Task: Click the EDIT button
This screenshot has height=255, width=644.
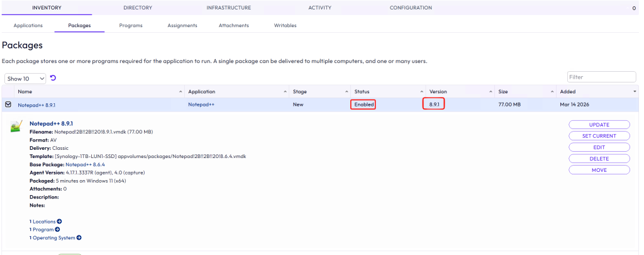Action: [599, 147]
